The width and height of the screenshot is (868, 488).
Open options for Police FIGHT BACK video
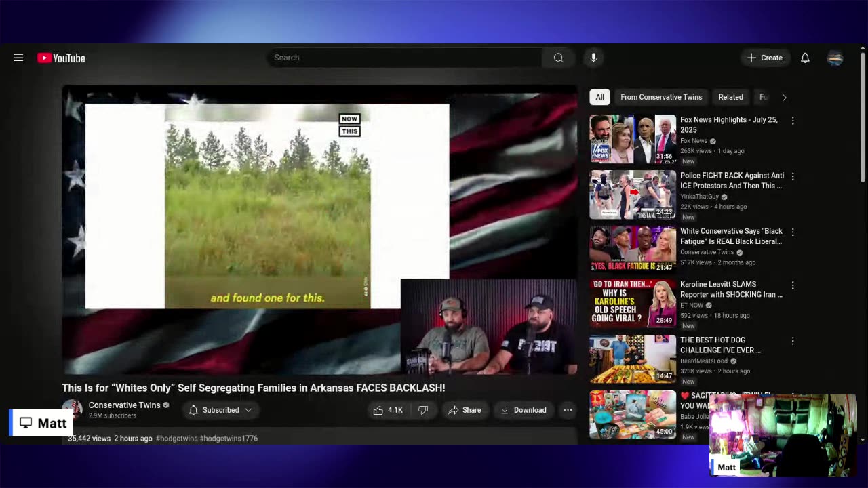click(793, 176)
